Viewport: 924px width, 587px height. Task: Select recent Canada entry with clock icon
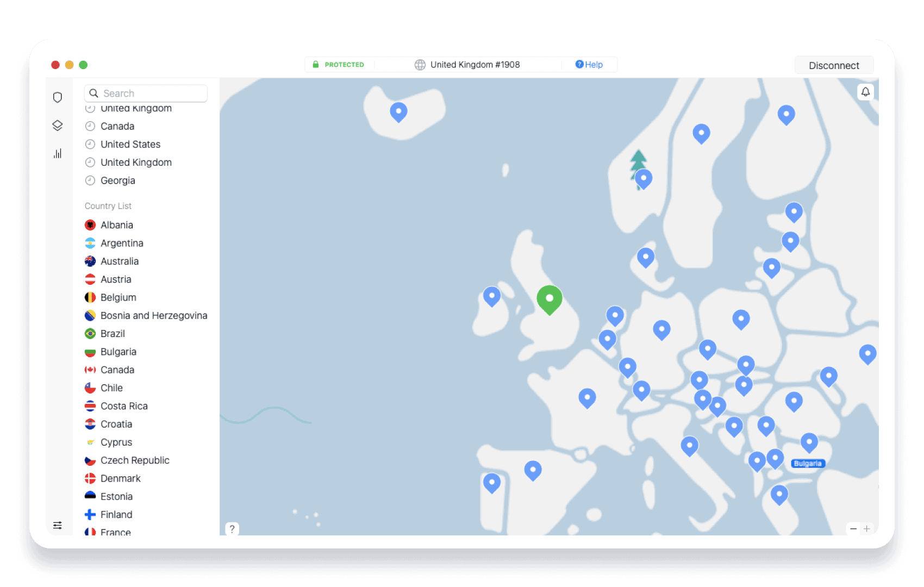pyautogui.click(x=110, y=126)
